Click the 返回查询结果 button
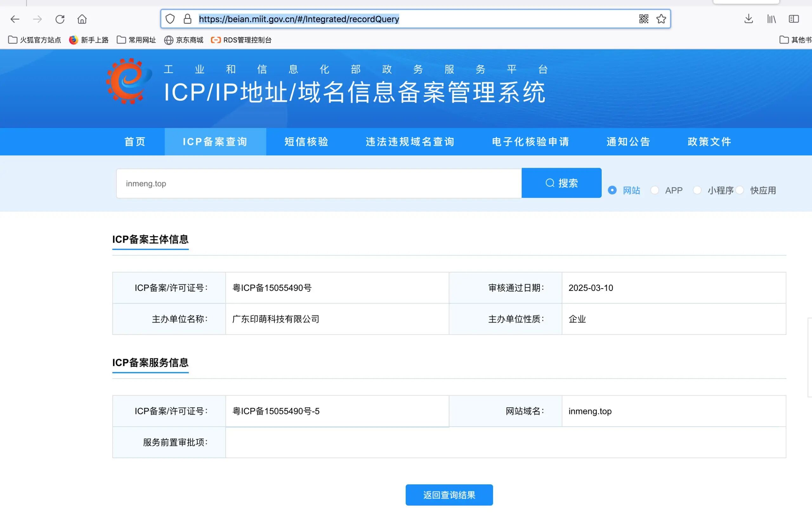Viewport: 812px width, 518px height. pyautogui.click(x=449, y=495)
